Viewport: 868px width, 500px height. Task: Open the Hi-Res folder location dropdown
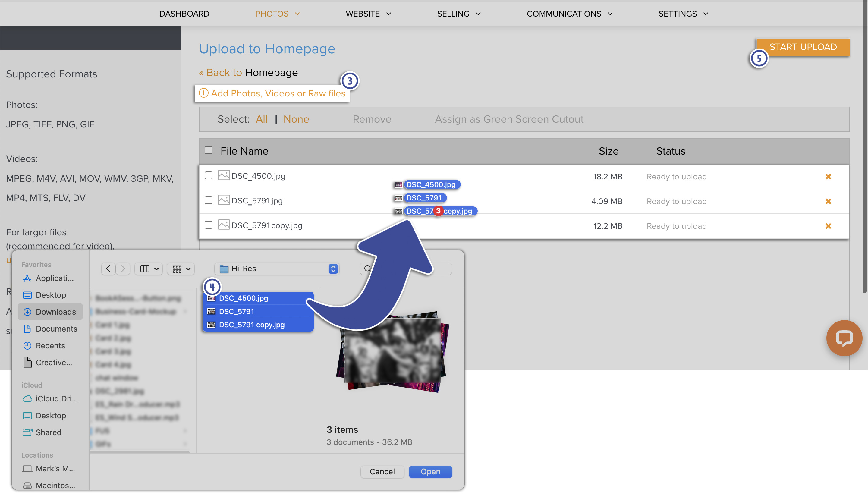[277, 269]
